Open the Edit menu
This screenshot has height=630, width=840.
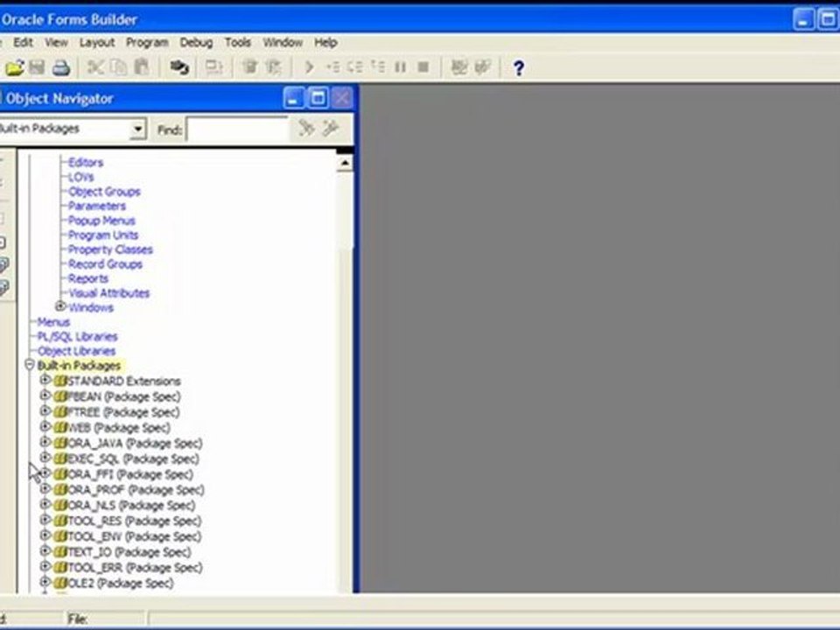(x=23, y=42)
